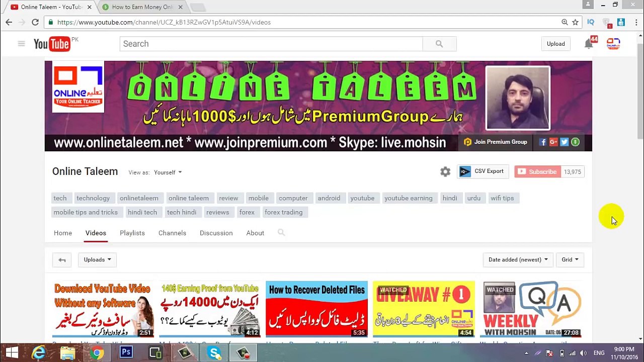Click the 'hindi tech' tag

pos(142,212)
